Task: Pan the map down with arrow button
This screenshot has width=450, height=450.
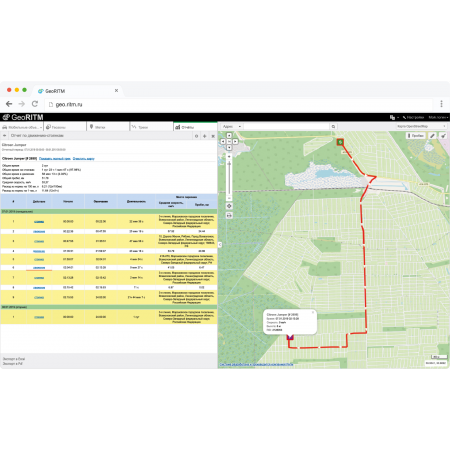Action: 229,148
